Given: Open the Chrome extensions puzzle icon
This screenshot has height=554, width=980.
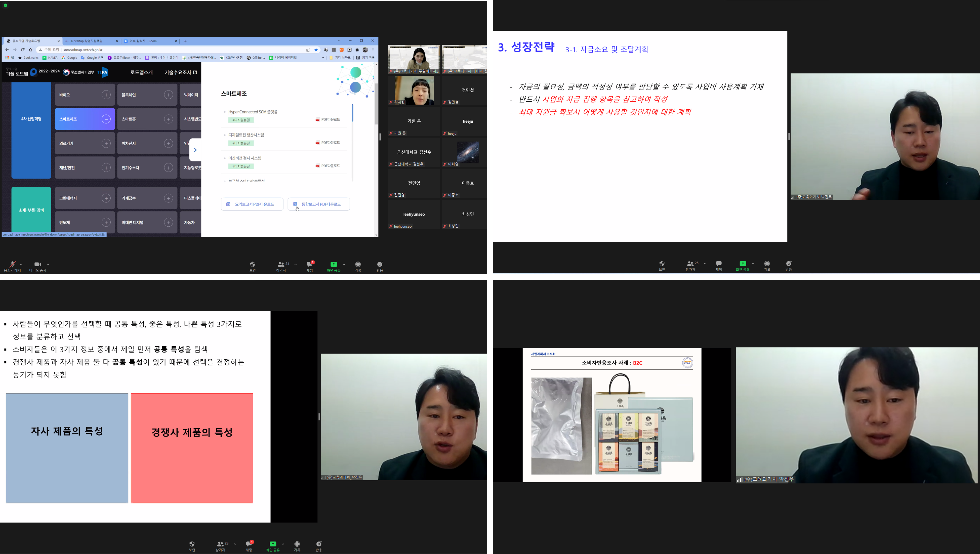Looking at the screenshot, I should [x=357, y=50].
